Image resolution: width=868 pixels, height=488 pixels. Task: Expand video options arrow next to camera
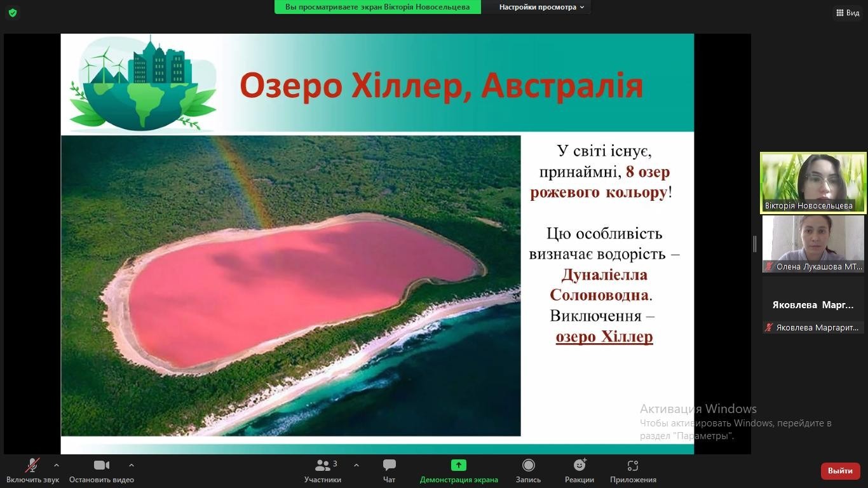click(x=131, y=465)
